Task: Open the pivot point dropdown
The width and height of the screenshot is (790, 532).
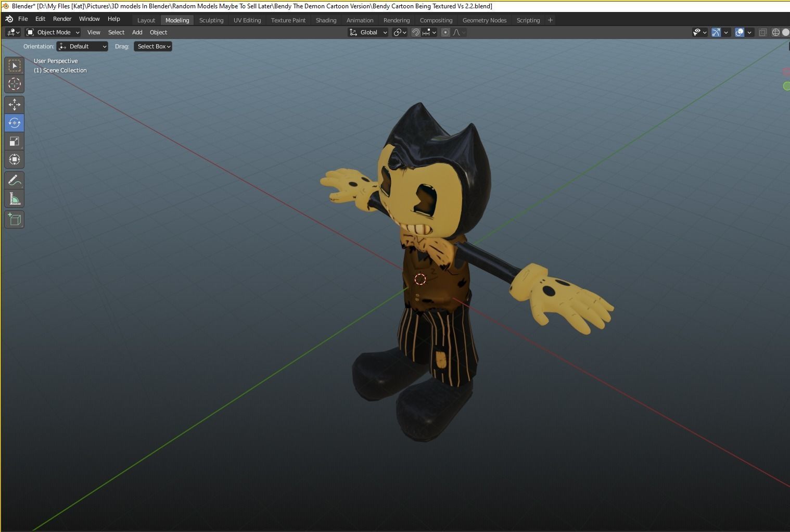Action: point(400,32)
